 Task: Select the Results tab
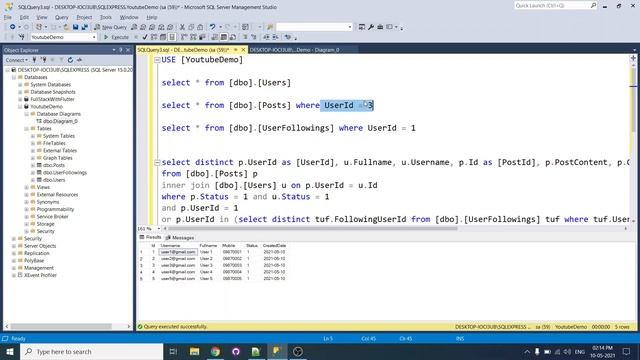pyautogui.click(x=150, y=238)
